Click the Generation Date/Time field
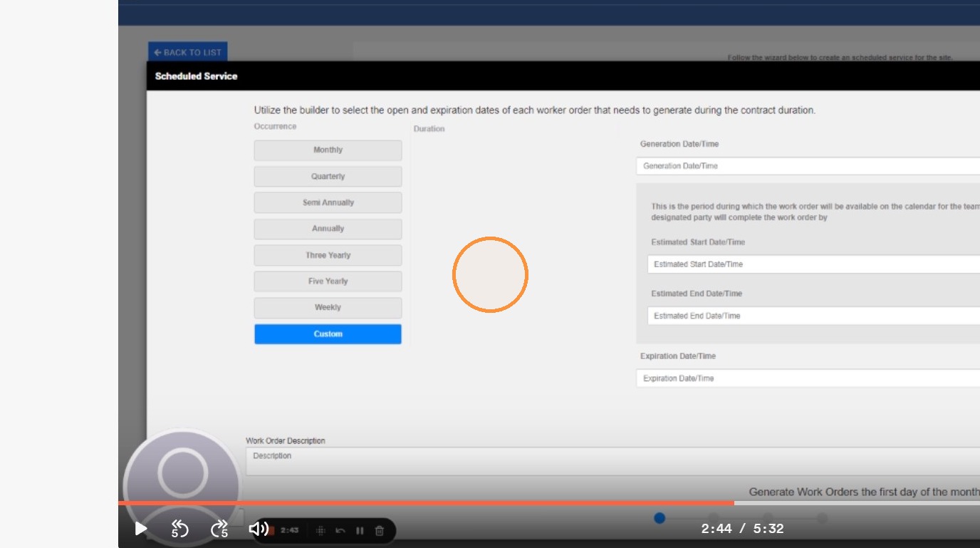980x548 pixels. point(808,166)
